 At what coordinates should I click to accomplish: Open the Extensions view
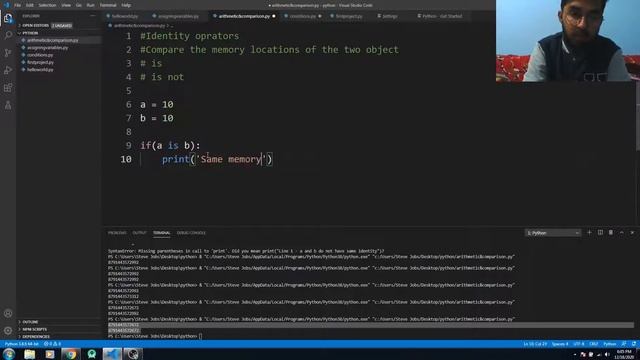[x=8, y=88]
